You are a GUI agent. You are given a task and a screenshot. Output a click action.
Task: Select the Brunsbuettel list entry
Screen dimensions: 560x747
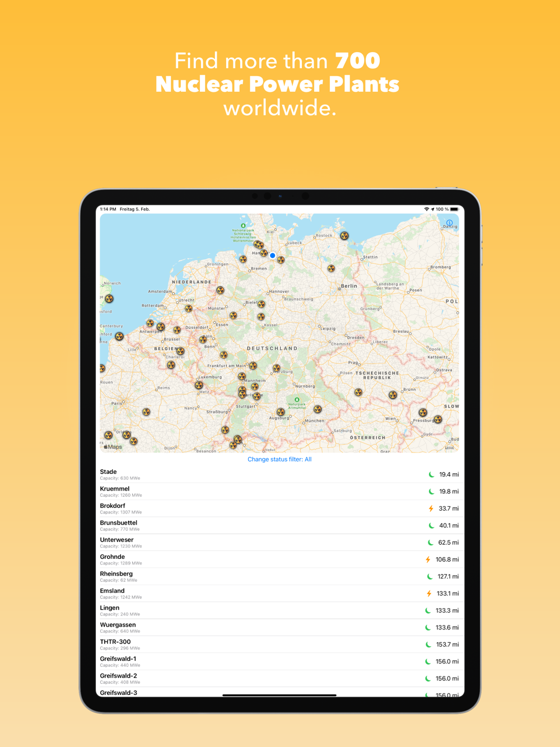point(279,525)
